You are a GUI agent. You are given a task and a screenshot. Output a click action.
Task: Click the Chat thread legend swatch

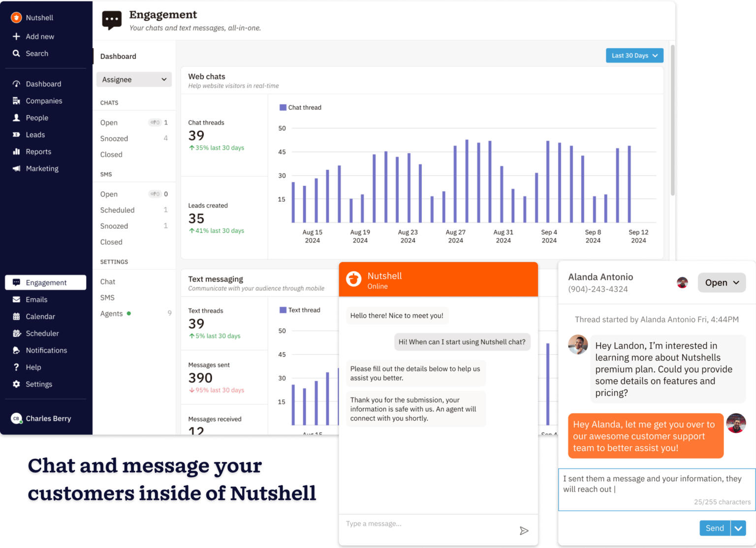coord(283,107)
